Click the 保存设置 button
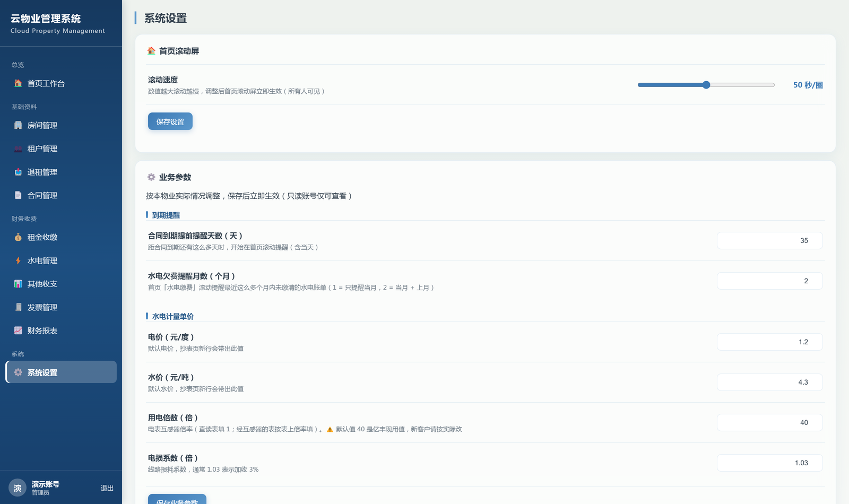This screenshot has height=504, width=849. pyautogui.click(x=170, y=121)
